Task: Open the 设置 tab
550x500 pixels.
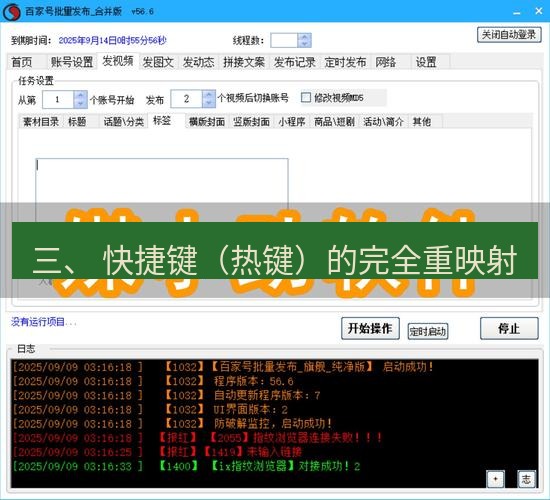Action: (x=430, y=62)
